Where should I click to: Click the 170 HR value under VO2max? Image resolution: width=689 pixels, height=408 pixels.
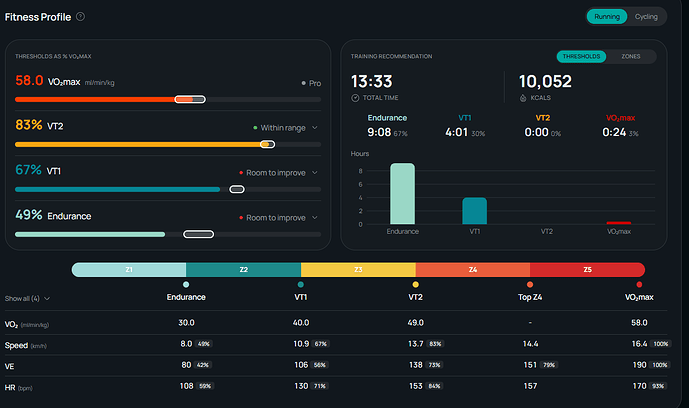(x=639, y=386)
